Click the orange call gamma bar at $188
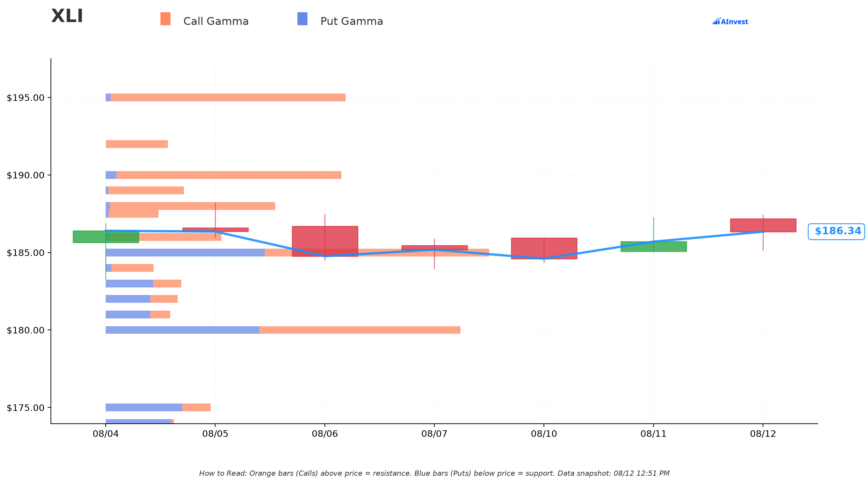The image size is (868, 484). 192,206
